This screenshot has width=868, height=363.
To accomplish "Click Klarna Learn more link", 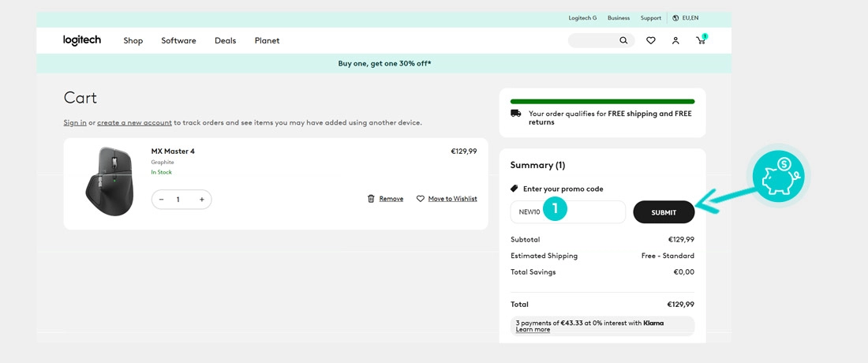I will click(533, 330).
